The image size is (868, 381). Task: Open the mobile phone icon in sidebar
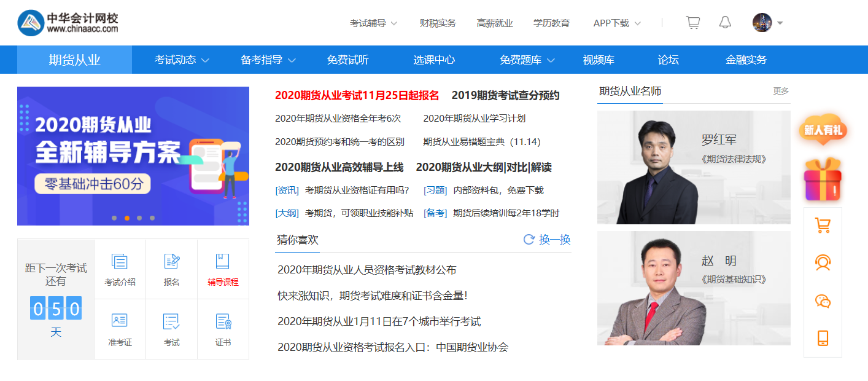pos(823,338)
